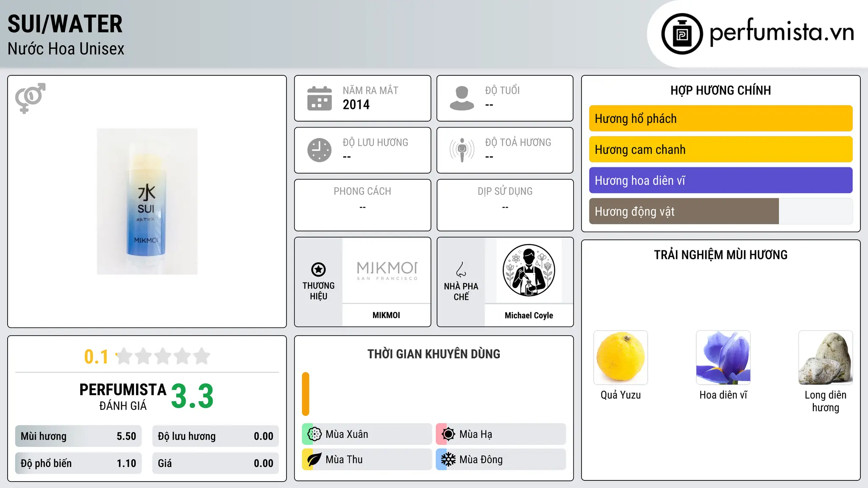868x488 pixels.
Task: Click the leaf icon for Mùa Thu
Action: point(314,460)
